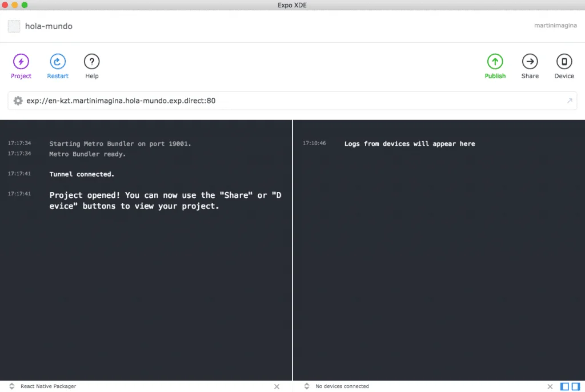Image resolution: width=585 pixels, height=392 pixels.
Task: Open the Project menu lightning icon
Action: point(21,62)
